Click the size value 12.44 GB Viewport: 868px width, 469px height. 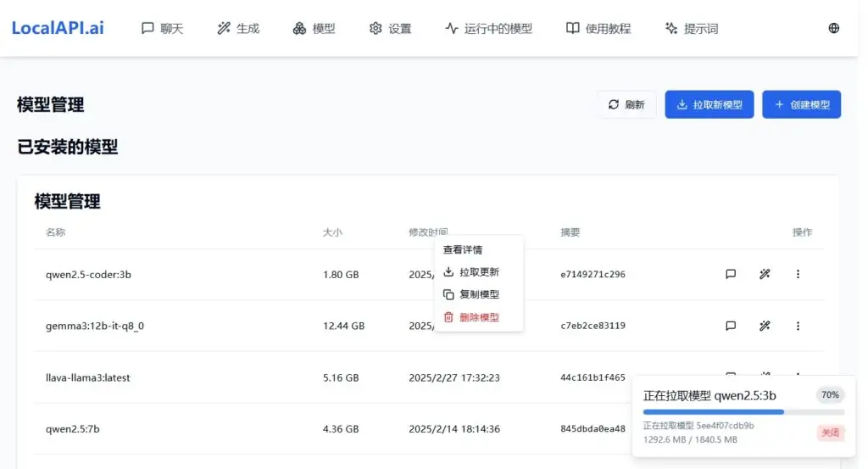(344, 326)
